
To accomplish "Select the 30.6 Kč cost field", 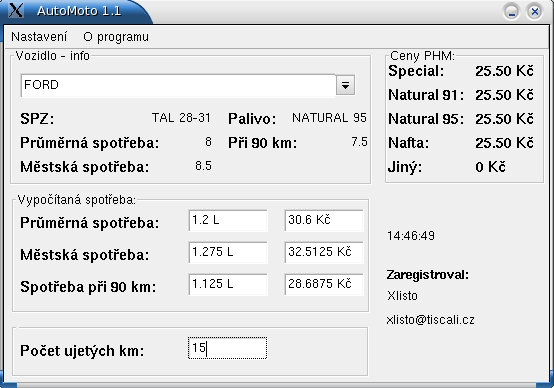I will 324,220.
